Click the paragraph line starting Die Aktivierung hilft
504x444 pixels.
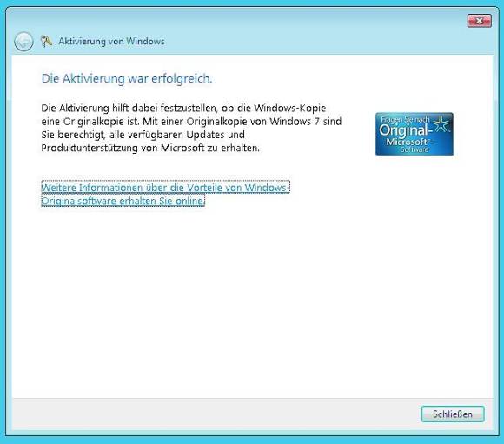point(183,108)
